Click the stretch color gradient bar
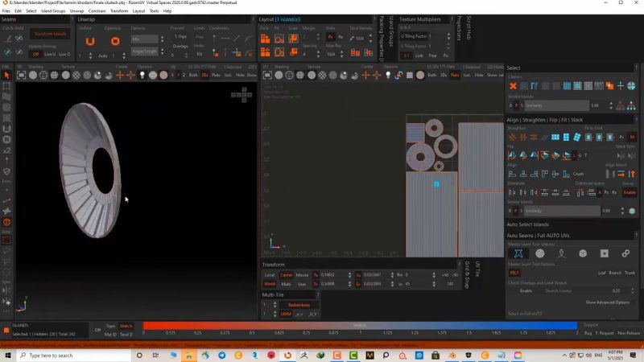 coord(360,326)
